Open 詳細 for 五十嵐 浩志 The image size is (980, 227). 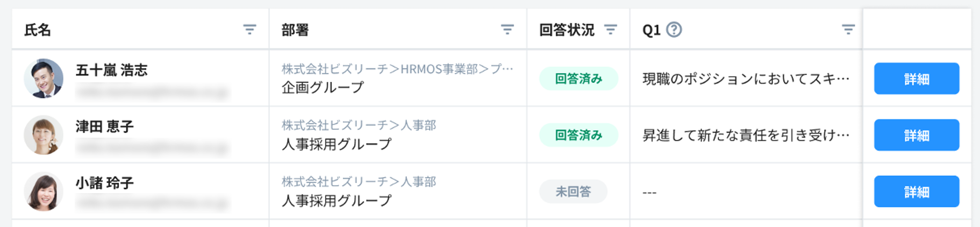coord(916,79)
